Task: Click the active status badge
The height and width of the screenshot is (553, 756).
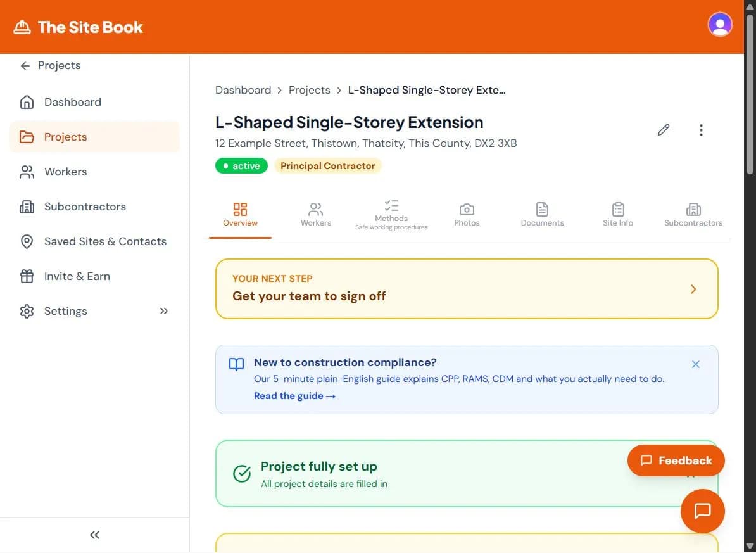Action: click(x=241, y=165)
